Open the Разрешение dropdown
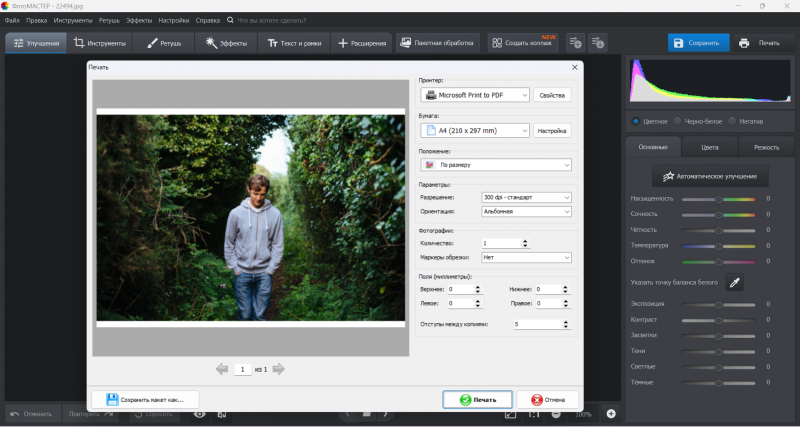 524,197
